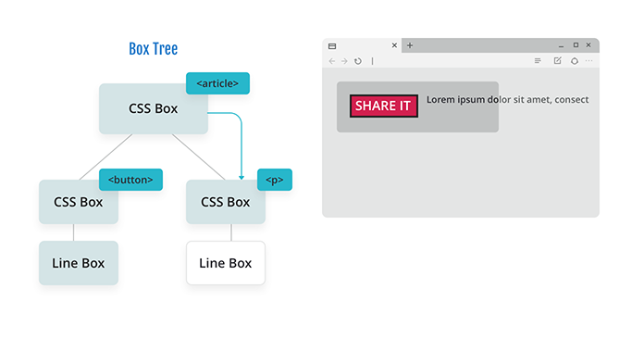Click the hub circle icon in toolbar
This screenshot has height=351, width=644.
point(575,61)
